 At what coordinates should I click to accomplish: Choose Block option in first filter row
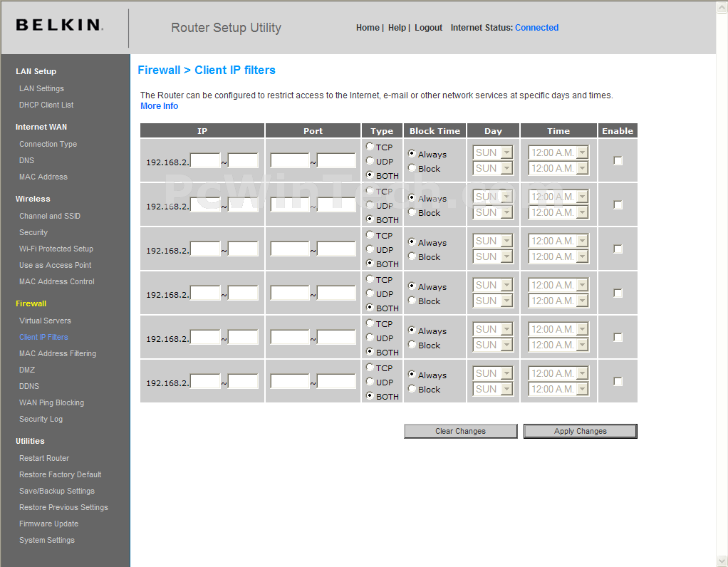pos(412,168)
